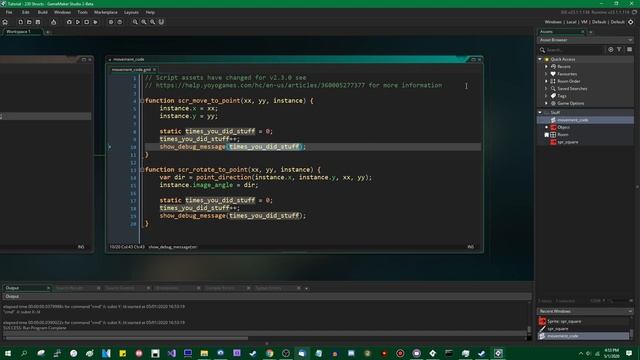Open the Layouts menu
The image size is (640, 360).
[131, 12]
